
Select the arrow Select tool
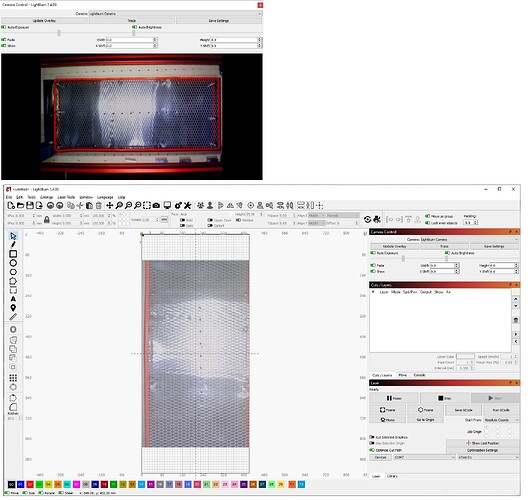(x=13, y=236)
